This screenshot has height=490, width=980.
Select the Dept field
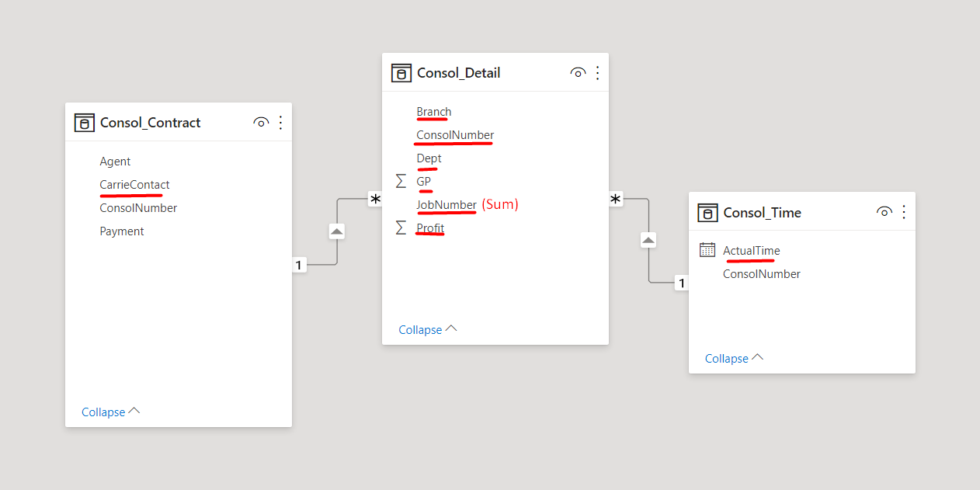coord(429,158)
